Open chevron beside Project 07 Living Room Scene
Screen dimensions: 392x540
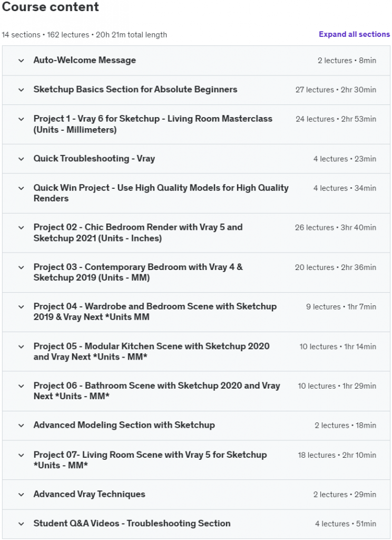tap(21, 455)
